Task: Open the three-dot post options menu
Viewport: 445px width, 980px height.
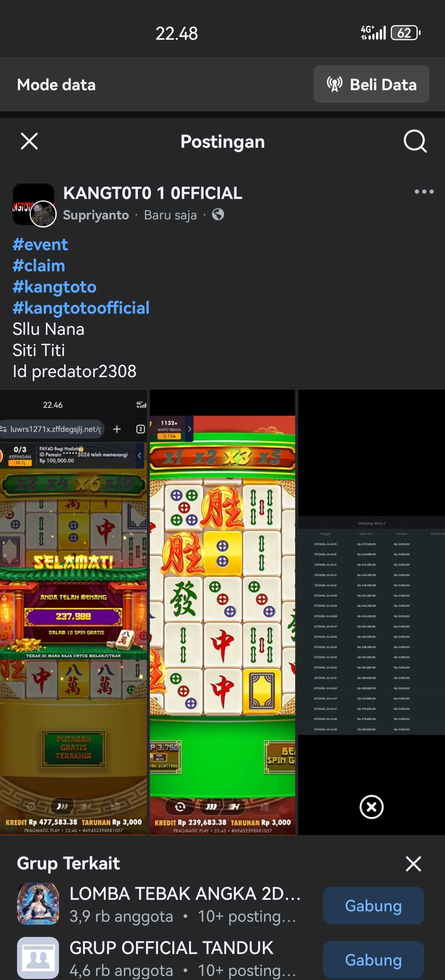Action: pos(424,191)
